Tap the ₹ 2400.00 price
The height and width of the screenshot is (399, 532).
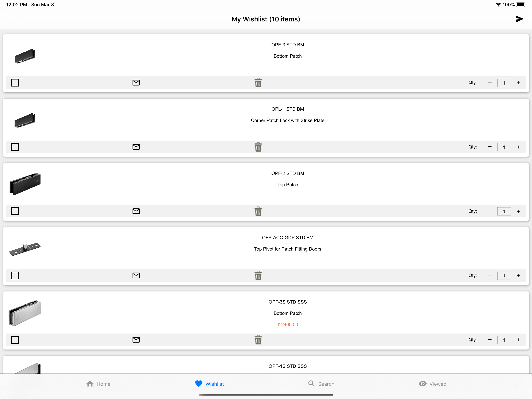tap(288, 324)
